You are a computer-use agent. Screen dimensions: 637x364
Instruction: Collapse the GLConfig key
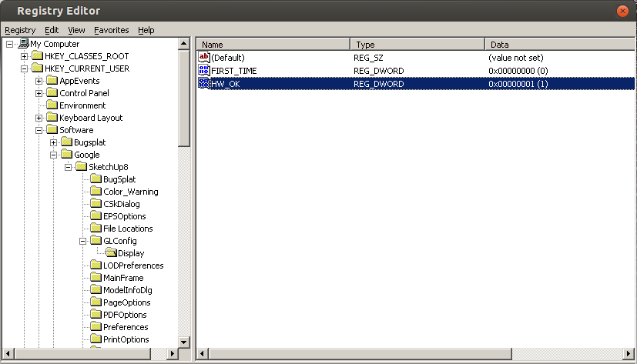tap(83, 241)
